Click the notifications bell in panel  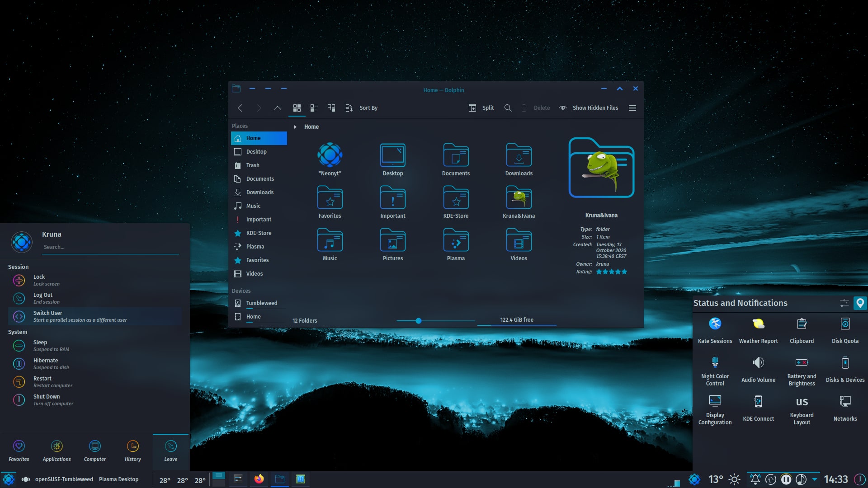pos(755,479)
